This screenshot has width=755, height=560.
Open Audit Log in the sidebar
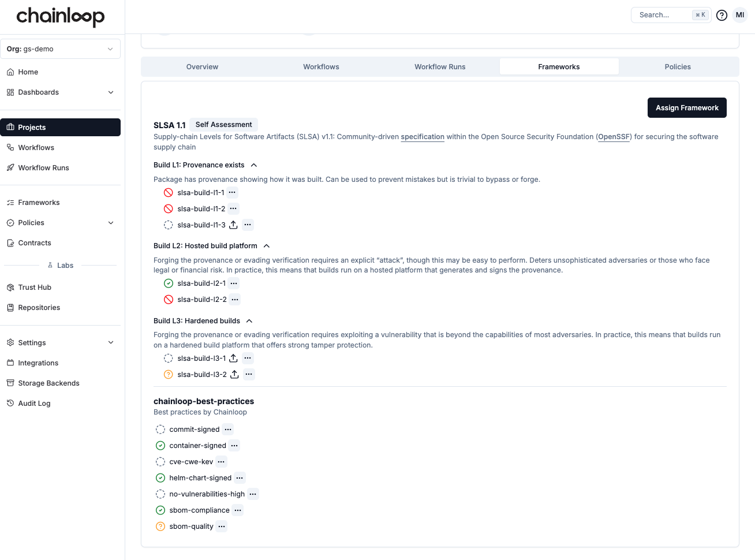tap(60, 404)
